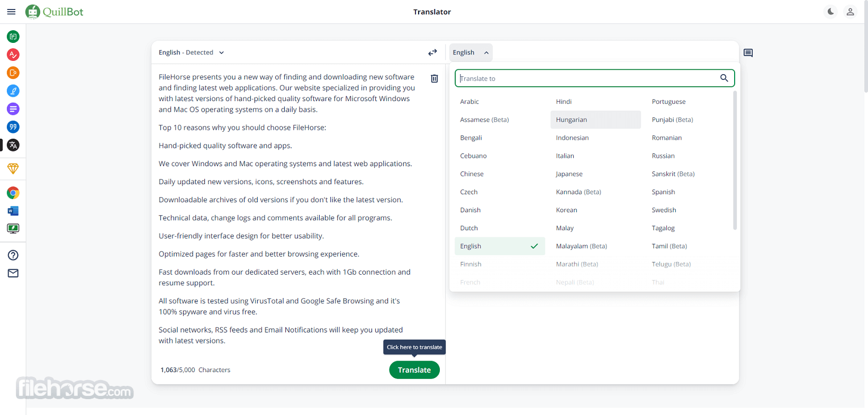
Task: Open the Help Center question mark icon
Action: [x=13, y=255]
